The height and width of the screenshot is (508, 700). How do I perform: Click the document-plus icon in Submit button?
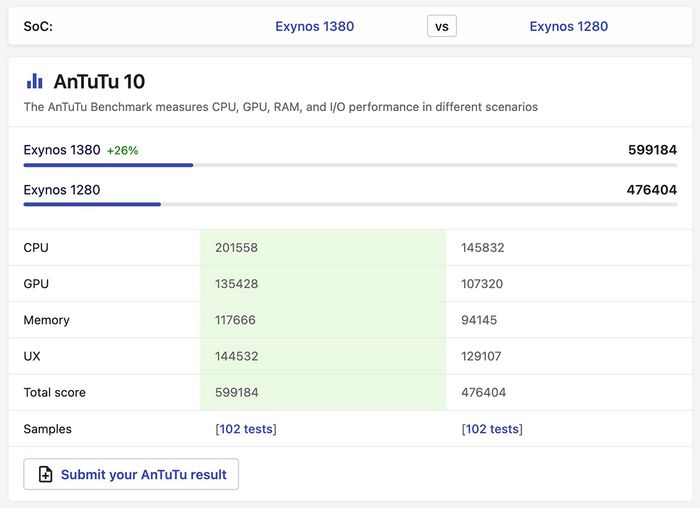(x=45, y=474)
